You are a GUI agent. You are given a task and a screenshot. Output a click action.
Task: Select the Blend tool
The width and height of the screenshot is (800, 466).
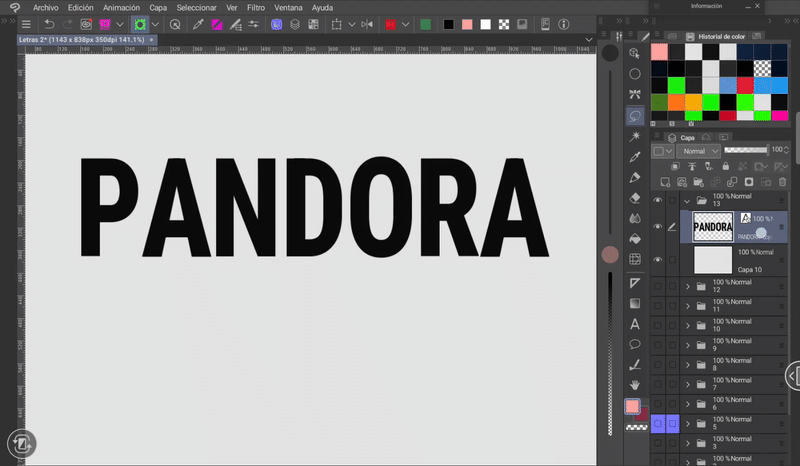click(635, 218)
